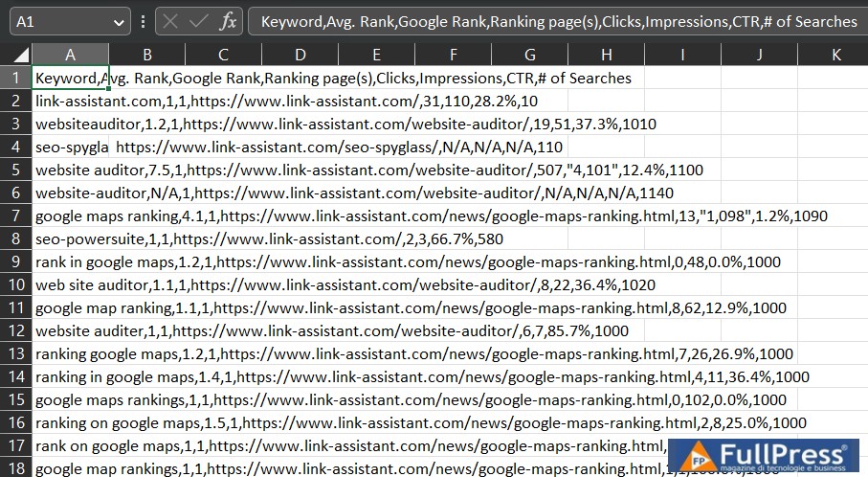Open the Name Box dropdown arrow

120,21
